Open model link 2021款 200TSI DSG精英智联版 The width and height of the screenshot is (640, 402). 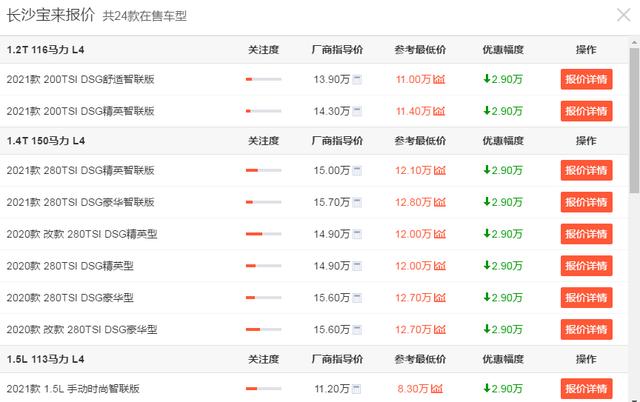click(80, 111)
